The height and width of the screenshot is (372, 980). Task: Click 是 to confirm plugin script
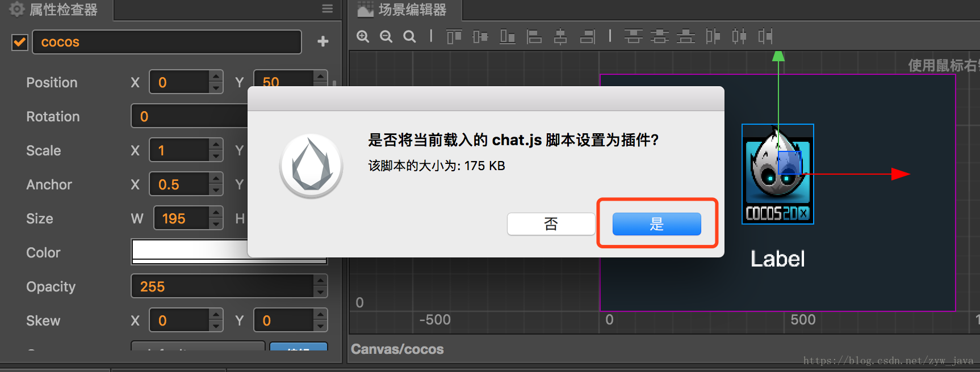coord(656,224)
